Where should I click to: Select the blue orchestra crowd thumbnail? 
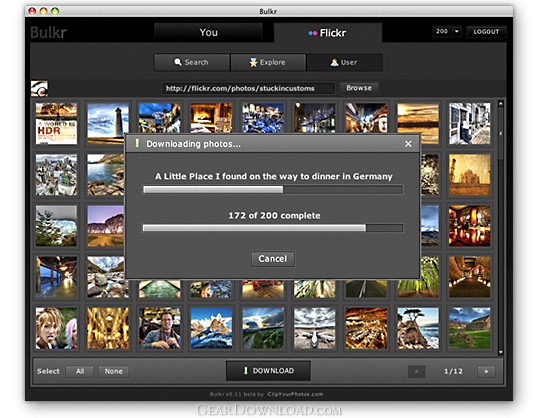pyautogui.click(x=263, y=118)
